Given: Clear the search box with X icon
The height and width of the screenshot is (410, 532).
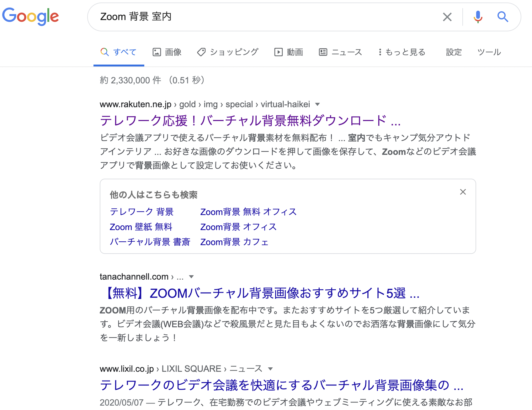Looking at the screenshot, I should (x=447, y=17).
